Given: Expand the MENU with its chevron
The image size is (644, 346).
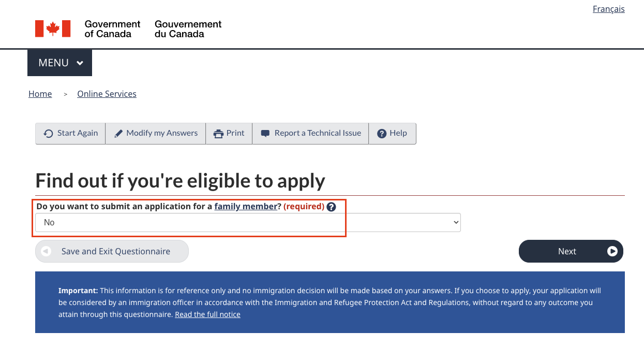Looking at the screenshot, I should [80, 62].
